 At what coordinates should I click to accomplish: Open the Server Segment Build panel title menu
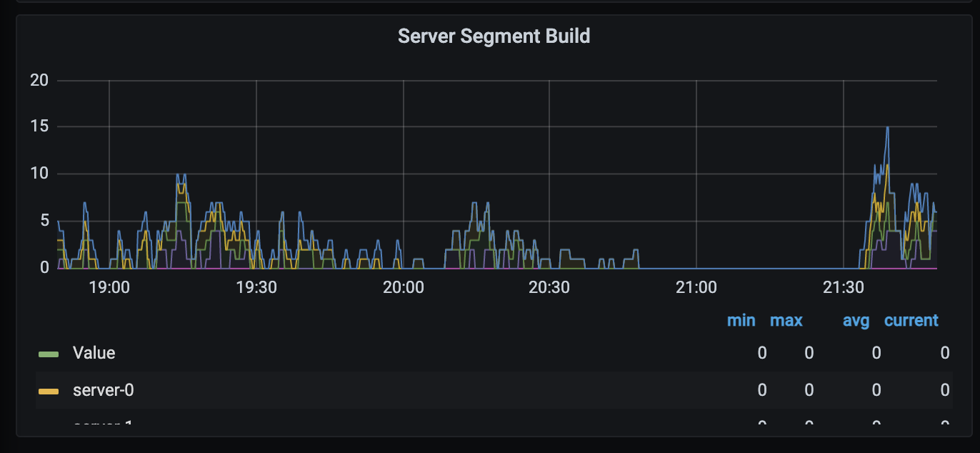[x=494, y=36]
